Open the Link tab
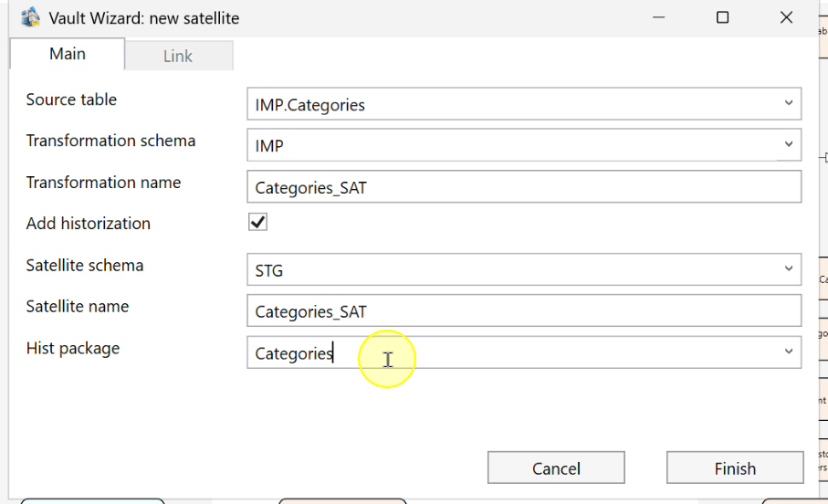 point(178,56)
